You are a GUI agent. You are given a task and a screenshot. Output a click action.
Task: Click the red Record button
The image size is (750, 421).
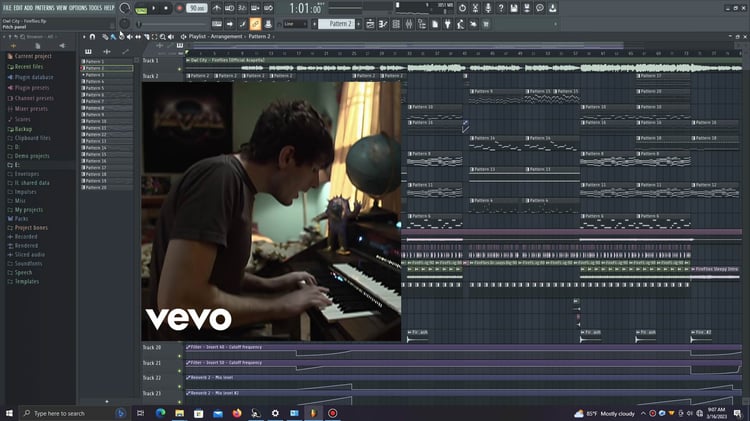180,8
